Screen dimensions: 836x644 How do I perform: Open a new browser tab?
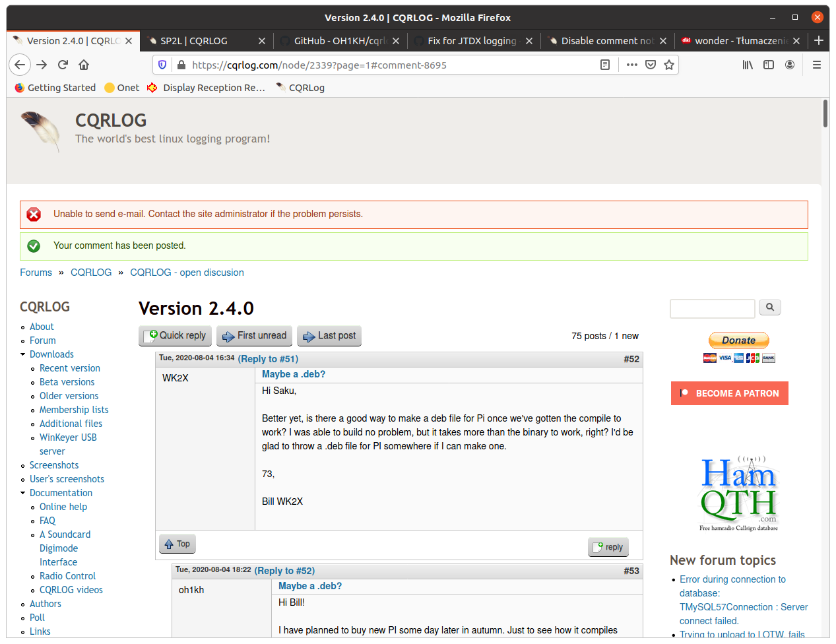[819, 40]
